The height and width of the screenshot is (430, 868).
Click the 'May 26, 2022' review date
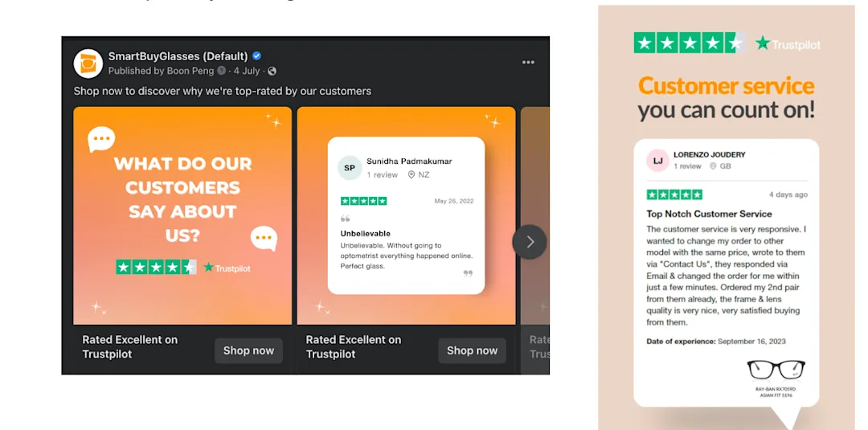[454, 201]
